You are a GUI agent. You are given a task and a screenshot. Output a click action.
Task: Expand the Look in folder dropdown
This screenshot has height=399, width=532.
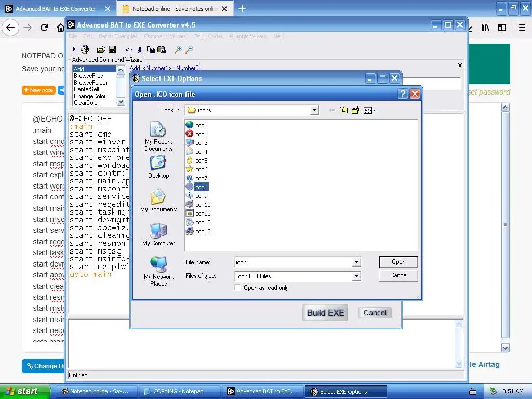[x=314, y=110]
